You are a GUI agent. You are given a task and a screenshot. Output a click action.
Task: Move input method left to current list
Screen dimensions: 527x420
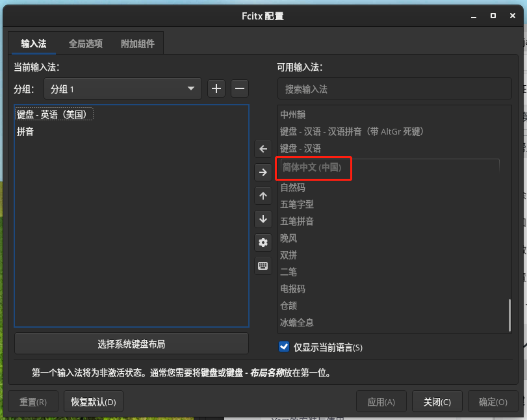coord(263,149)
